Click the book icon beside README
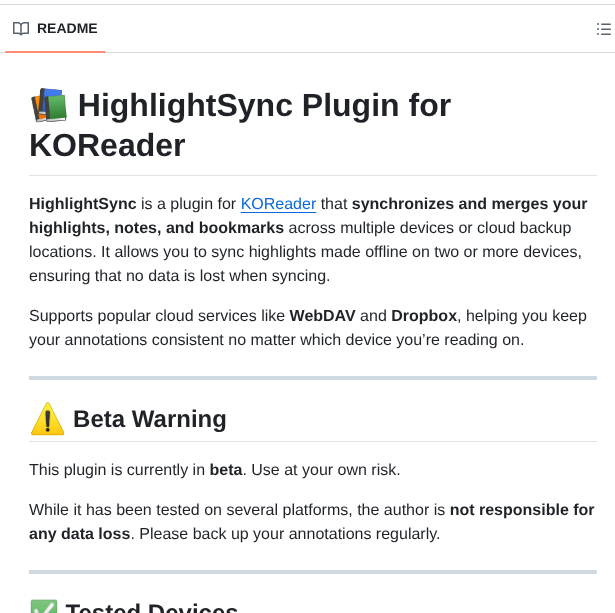Viewport: 615px width, 613px height. pos(21,29)
